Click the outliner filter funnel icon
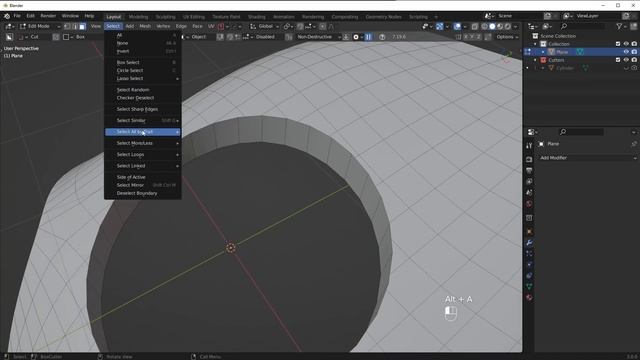The width and height of the screenshot is (640, 360). pos(619,26)
